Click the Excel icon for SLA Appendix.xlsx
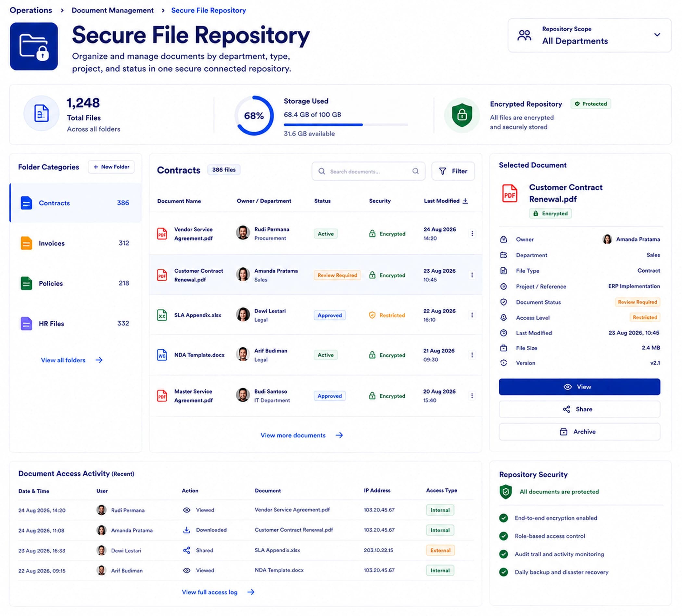 coord(162,315)
